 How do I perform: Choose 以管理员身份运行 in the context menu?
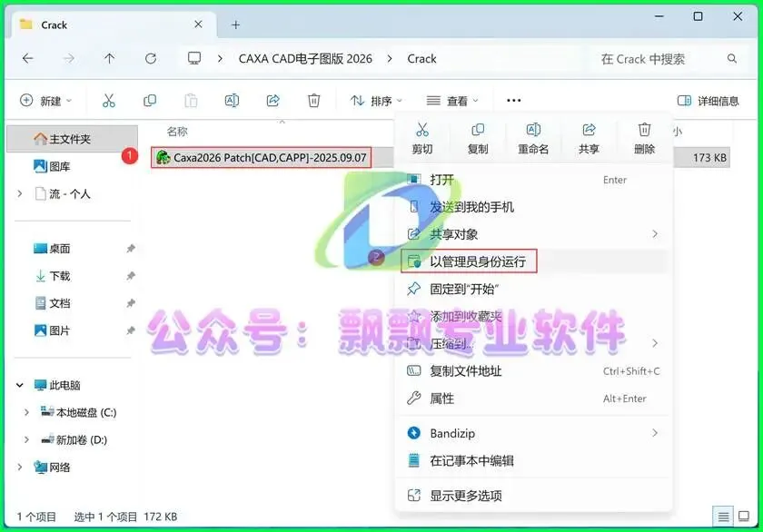(534, 261)
